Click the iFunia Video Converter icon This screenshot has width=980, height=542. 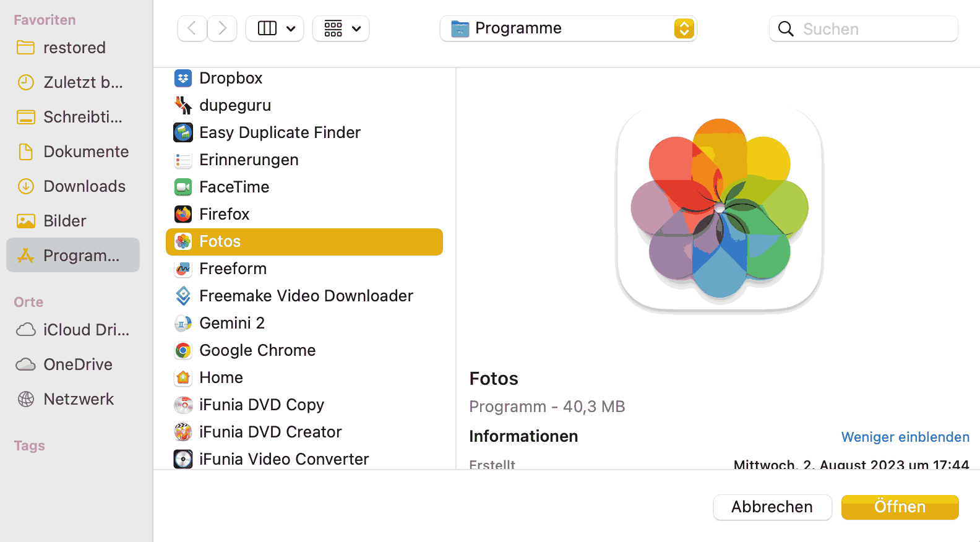tap(183, 459)
